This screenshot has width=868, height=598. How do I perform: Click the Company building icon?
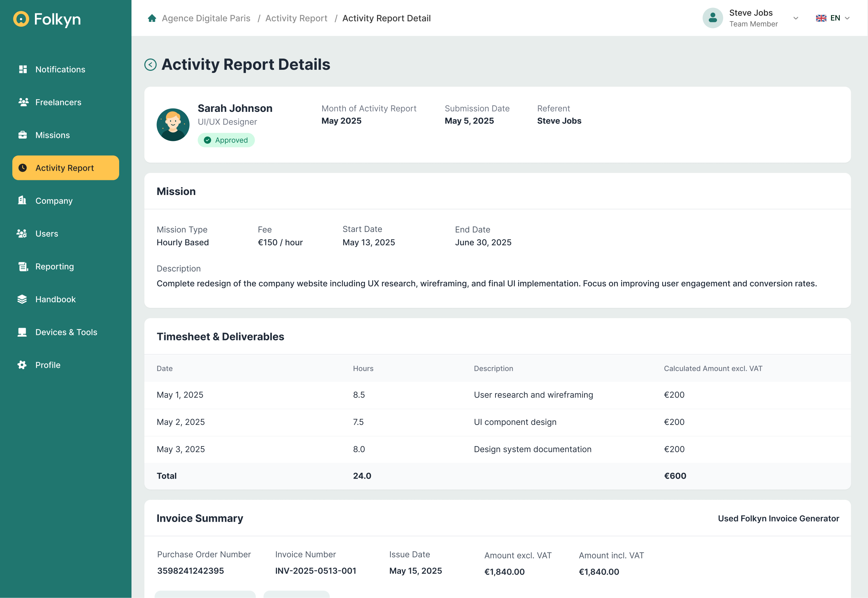[x=23, y=200]
